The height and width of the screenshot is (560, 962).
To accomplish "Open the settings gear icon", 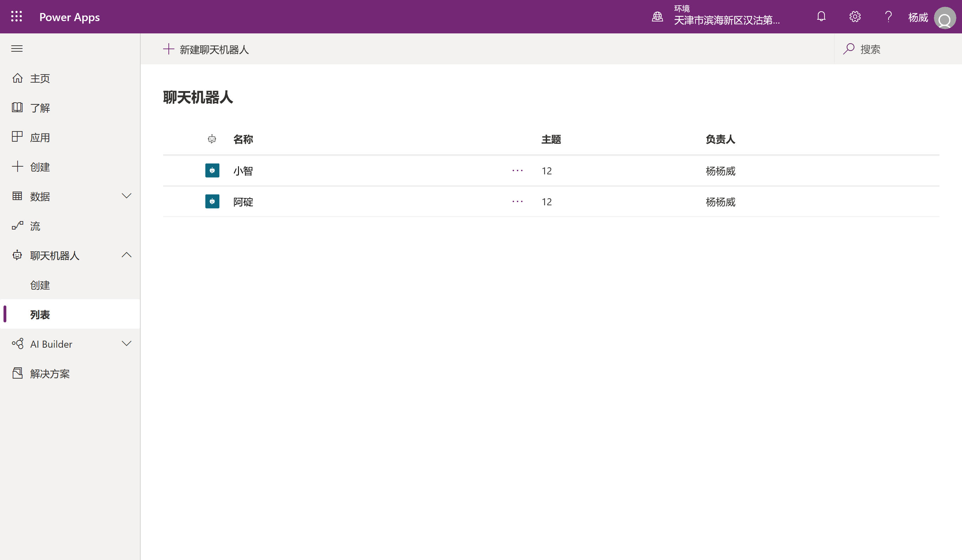I will pyautogui.click(x=855, y=17).
